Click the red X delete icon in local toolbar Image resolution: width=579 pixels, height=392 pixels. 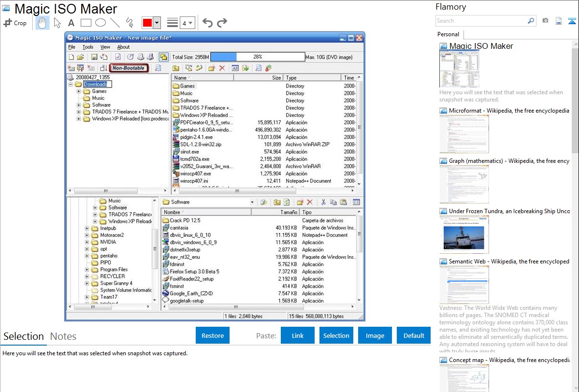pos(310,202)
